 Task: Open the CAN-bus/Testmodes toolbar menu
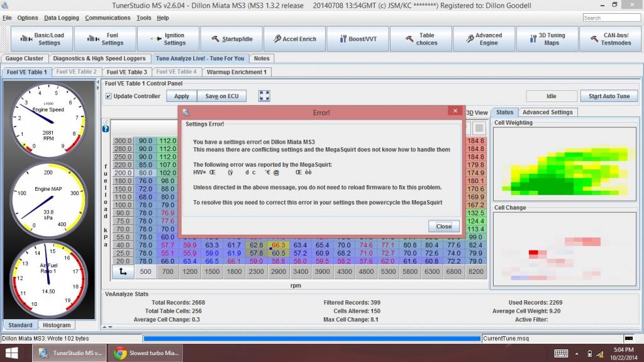tap(610, 38)
